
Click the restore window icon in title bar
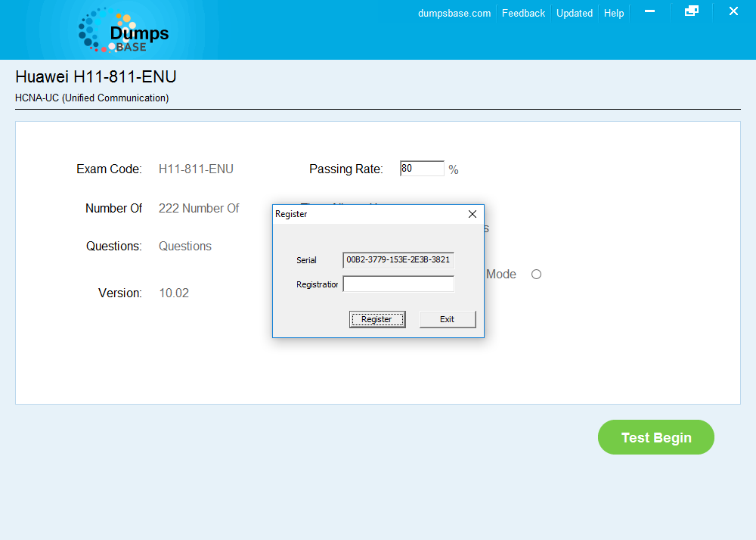692,11
